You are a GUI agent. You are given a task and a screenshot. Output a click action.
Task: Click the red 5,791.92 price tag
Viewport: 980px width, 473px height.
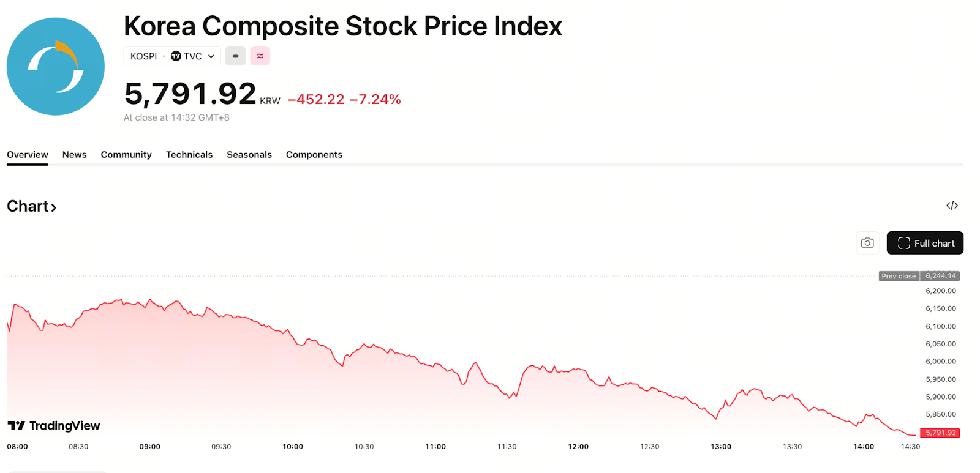coord(940,433)
